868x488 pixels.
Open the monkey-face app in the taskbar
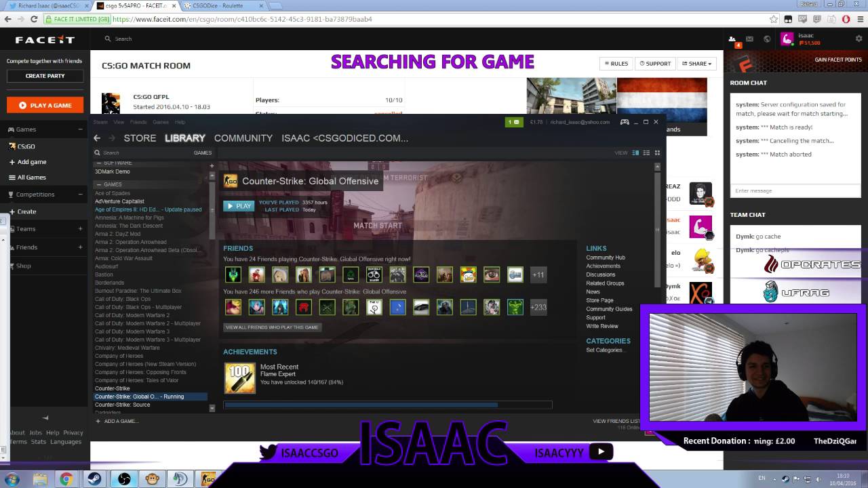point(152,479)
